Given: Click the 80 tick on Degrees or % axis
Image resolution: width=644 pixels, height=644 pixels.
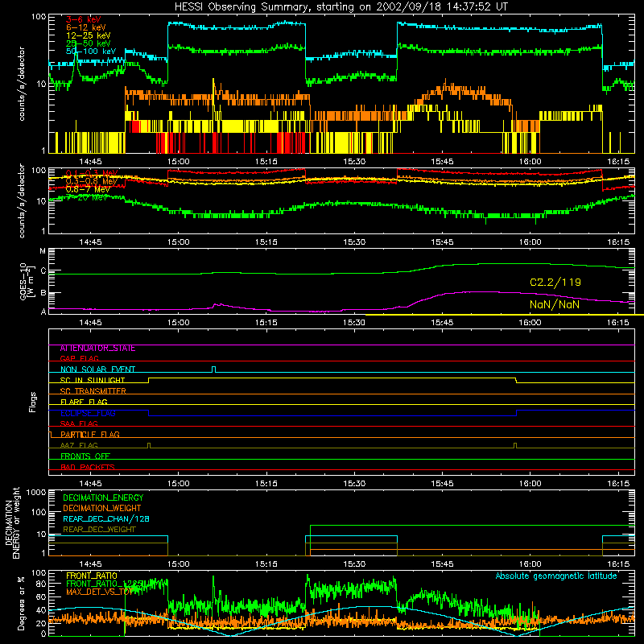Looking at the screenshot, I should point(41,584).
